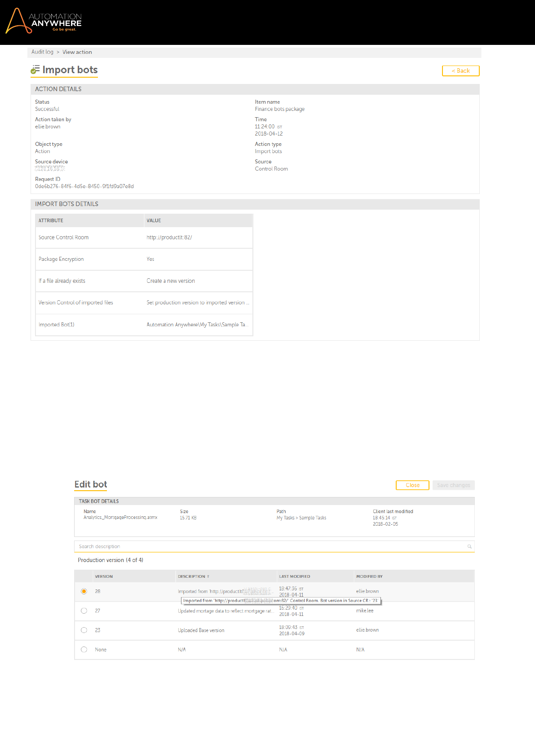535x756 pixels.
Task: Select version 23 radio button
Action: click(x=84, y=630)
